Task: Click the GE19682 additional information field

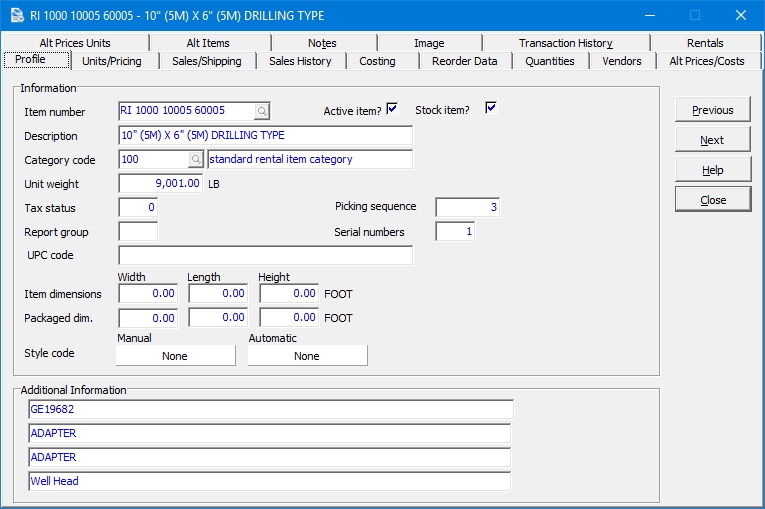Action: pyautogui.click(x=271, y=409)
